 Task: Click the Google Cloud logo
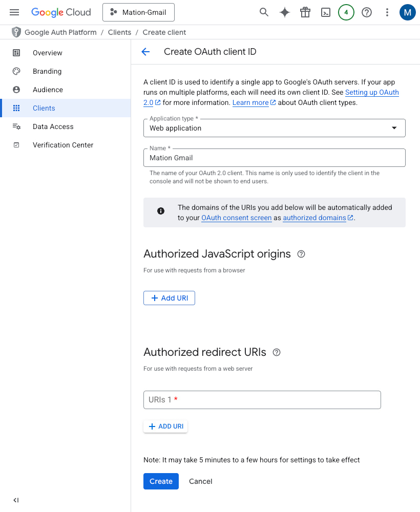pos(61,12)
